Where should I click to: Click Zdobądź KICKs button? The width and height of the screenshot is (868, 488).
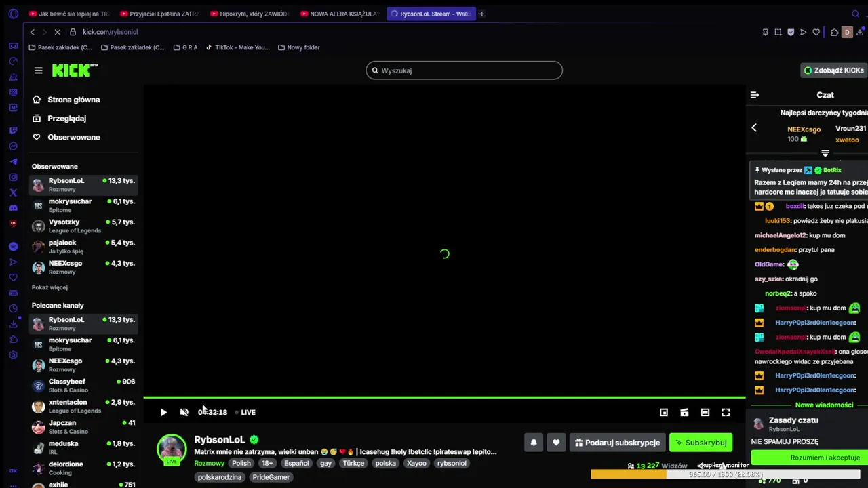pos(833,70)
